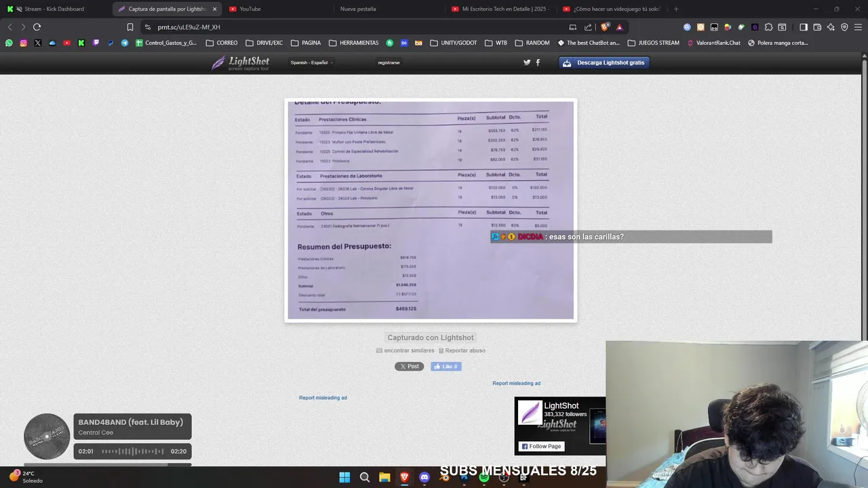Open Spotify from the taskbar

484,477
